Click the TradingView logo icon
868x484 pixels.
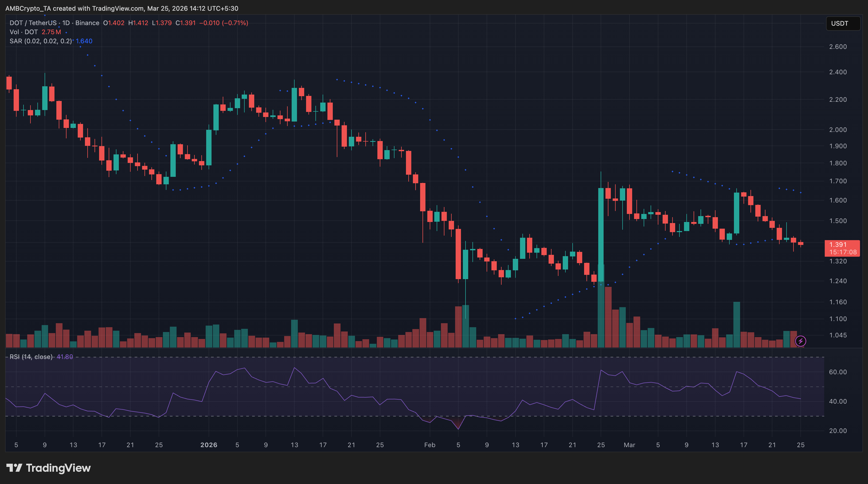[x=14, y=468]
